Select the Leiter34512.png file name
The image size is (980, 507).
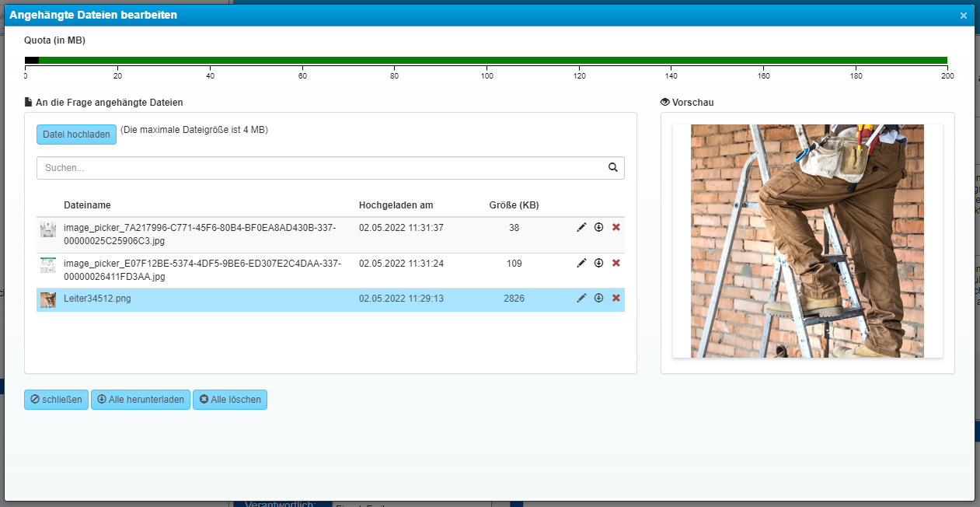[x=97, y=299]
